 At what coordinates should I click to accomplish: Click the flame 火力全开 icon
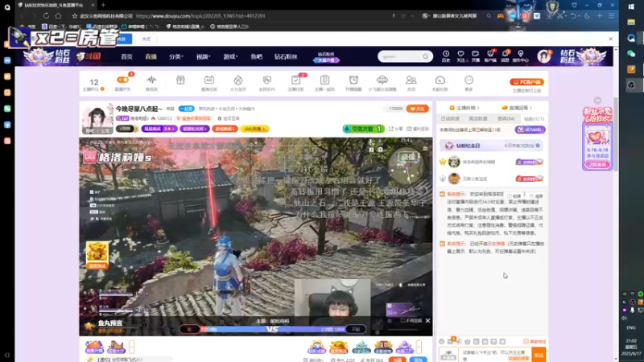(238, 80)
